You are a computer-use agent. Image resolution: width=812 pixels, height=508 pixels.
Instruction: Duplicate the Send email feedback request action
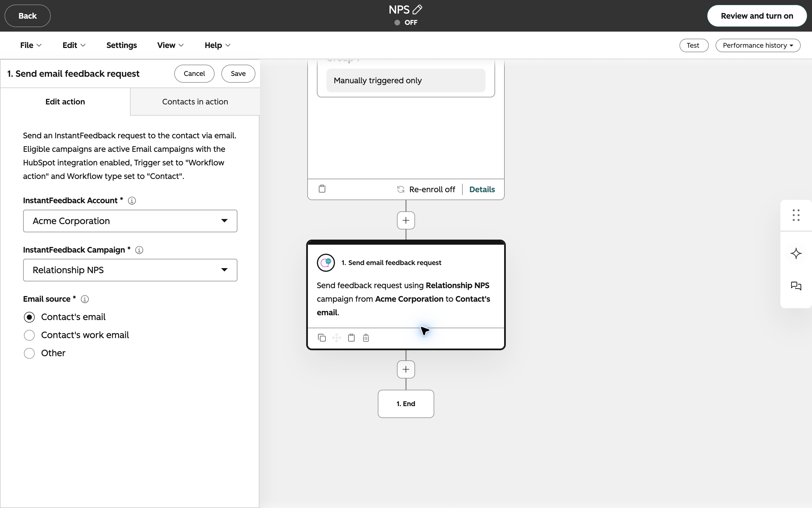click(322, 338)
